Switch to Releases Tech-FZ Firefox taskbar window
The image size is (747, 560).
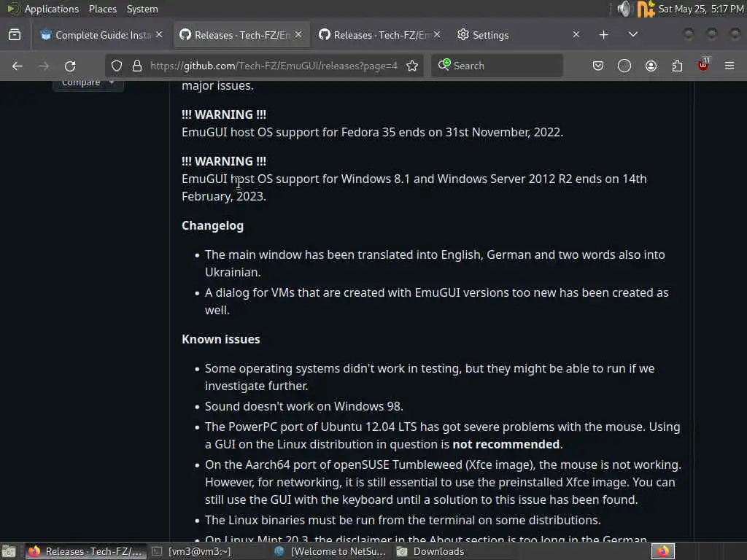(86, 551)
